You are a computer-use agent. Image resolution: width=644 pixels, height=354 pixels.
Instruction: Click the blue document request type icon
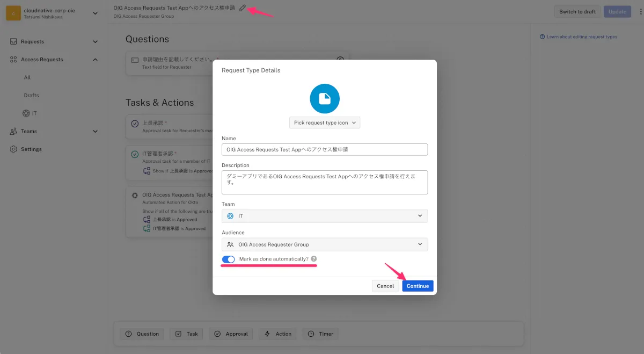point(325,99)
